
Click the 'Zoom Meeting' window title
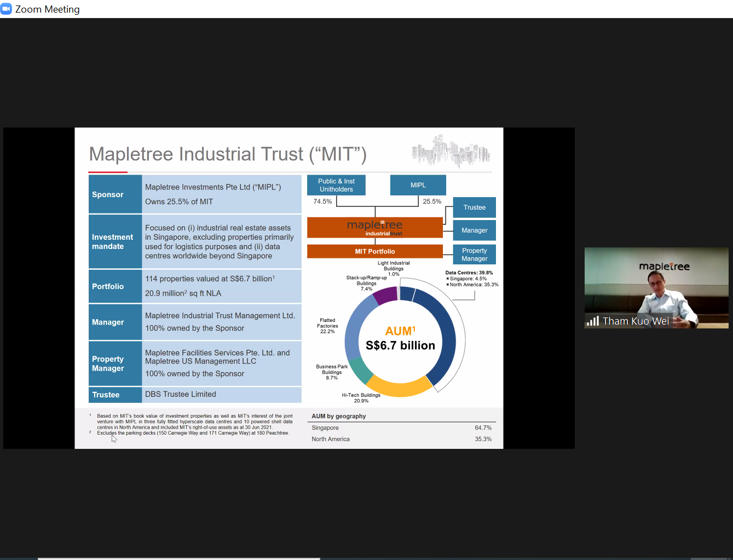[x=47, y=9]
